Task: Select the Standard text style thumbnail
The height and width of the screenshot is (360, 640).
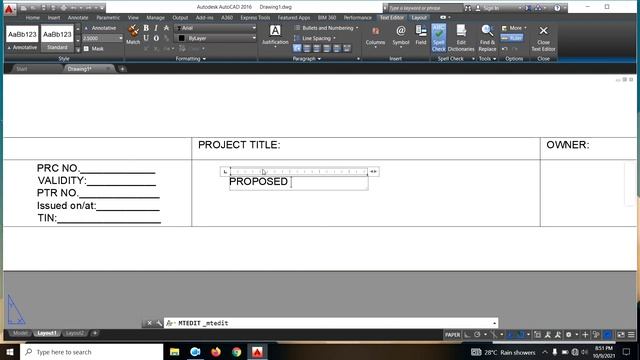Action: click(x=57, y=38)
